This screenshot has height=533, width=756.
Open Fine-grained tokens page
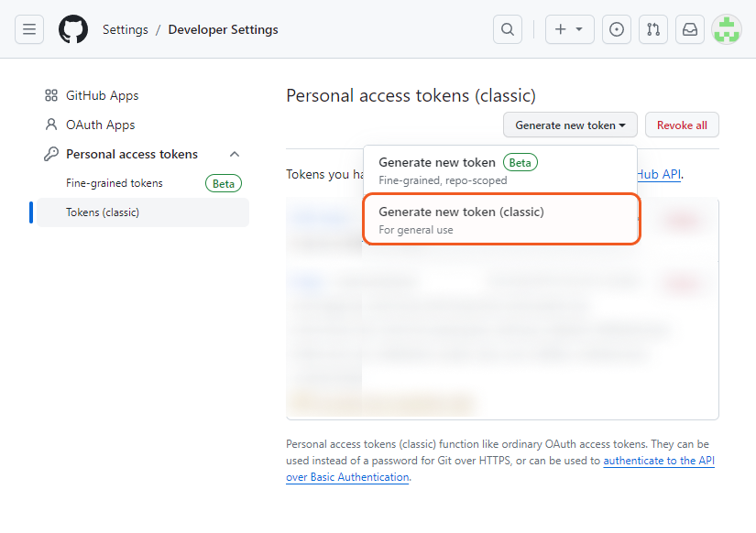[115, 183]
